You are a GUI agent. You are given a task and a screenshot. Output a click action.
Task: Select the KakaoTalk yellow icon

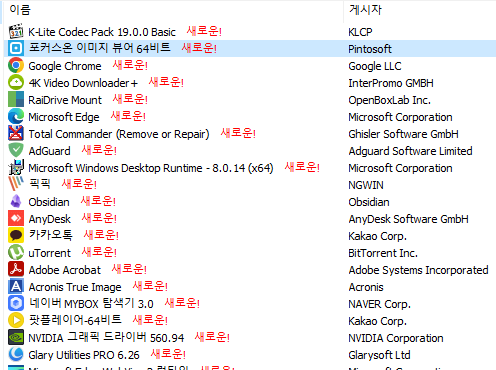(16, 235)
